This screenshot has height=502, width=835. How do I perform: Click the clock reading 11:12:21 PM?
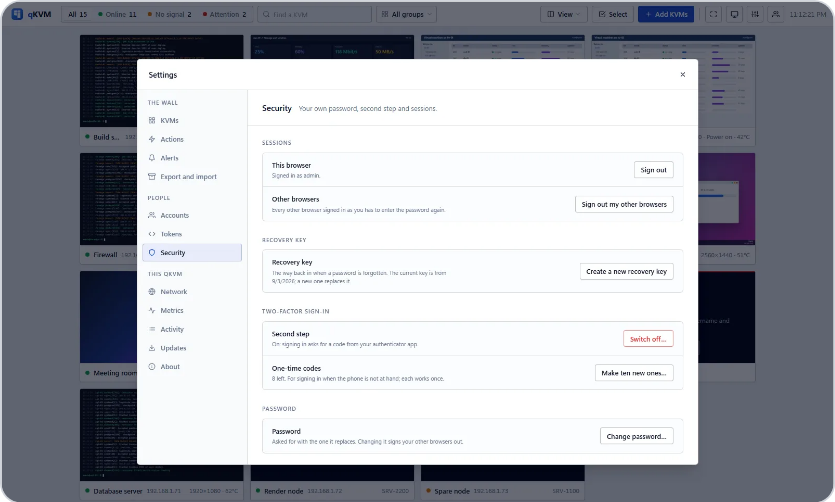click(808, 14)
